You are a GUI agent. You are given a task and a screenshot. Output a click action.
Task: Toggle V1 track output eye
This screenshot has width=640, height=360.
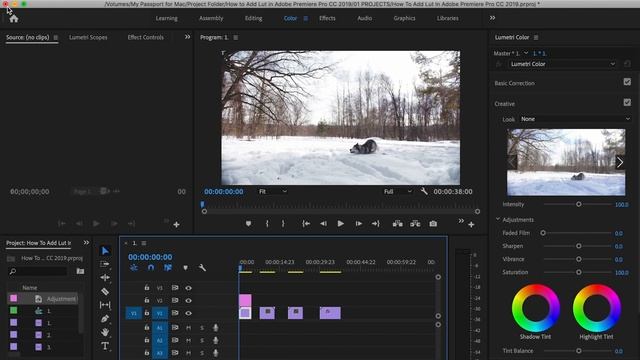188,313
